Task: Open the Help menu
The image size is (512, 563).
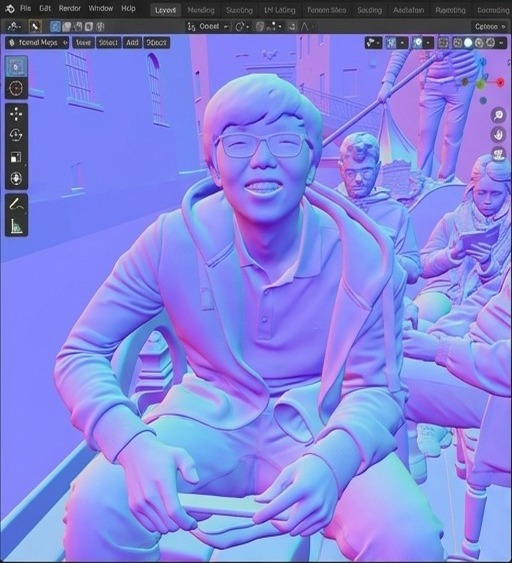Action: (x=128, y=8)
